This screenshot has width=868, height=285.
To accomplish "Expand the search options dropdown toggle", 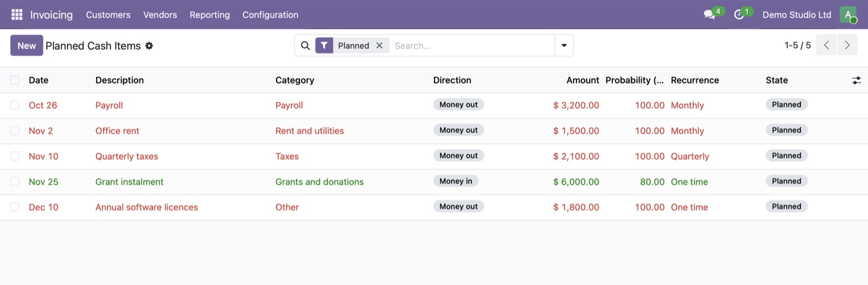I will (564, 45).
